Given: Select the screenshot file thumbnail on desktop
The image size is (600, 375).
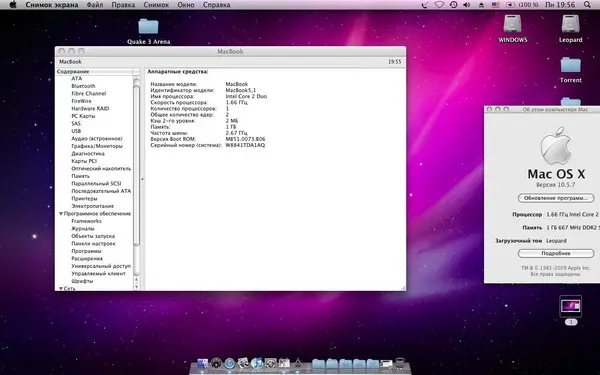Looking at the screenshot, I should tap(571, 306).
